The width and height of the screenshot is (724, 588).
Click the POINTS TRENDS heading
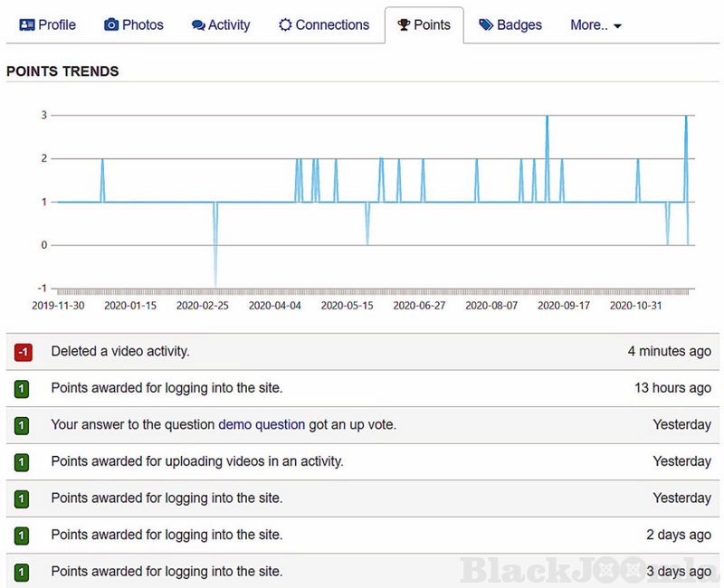(x=62, y=71)
